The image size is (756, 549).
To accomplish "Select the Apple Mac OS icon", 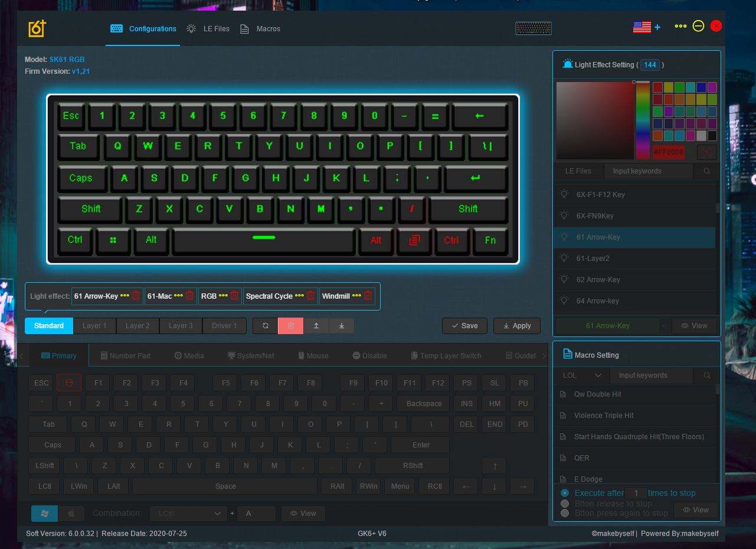I will click(x=71, y=514).
